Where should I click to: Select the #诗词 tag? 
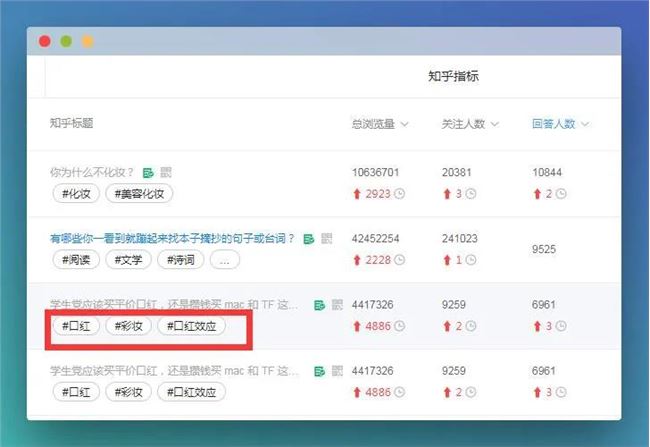click(x=181, y=260)
